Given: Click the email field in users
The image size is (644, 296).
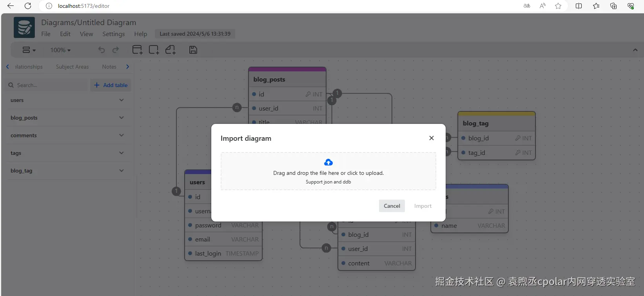Looking at the screenshot, I should pos(223,239).
